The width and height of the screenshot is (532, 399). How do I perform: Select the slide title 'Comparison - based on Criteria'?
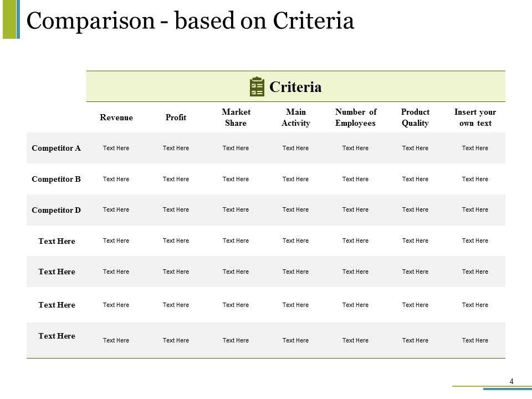190,21
